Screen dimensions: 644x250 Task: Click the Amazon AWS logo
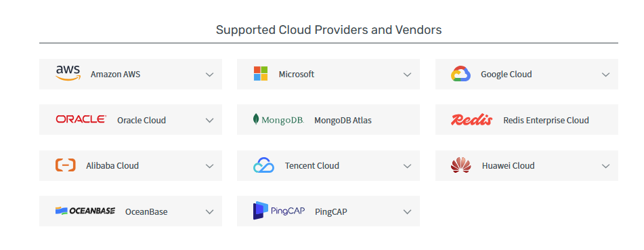pos(68,73)
